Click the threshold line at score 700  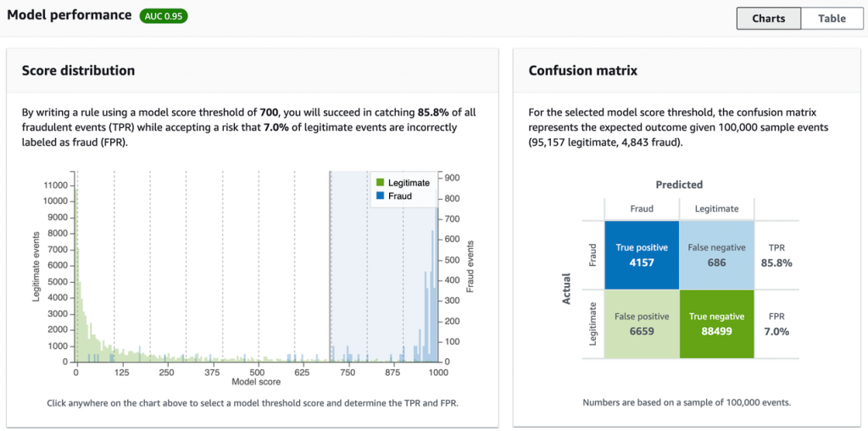coord(331,267)
